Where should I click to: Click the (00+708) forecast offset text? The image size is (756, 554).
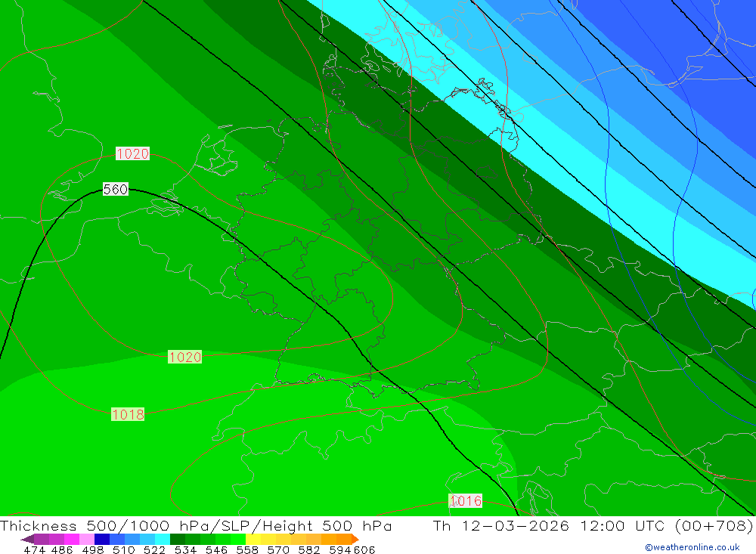click(714, 525)
